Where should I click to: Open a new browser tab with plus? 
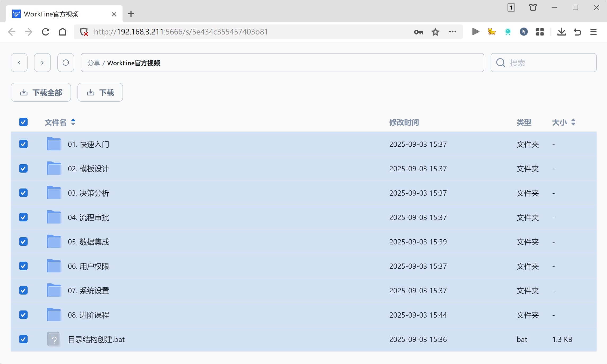[131, 14]
